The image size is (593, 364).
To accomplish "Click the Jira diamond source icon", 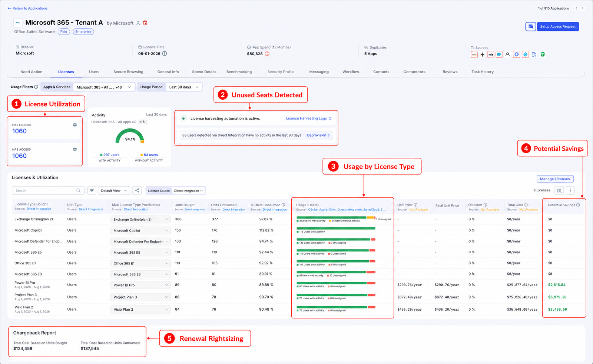I will pos(525,54).
